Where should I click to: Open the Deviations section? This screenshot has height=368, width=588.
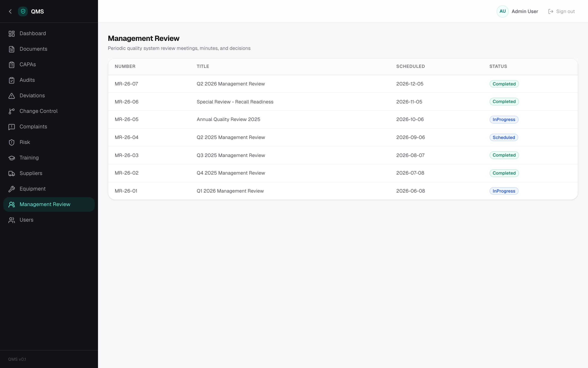pyautogui.click(x=49, y=96)
